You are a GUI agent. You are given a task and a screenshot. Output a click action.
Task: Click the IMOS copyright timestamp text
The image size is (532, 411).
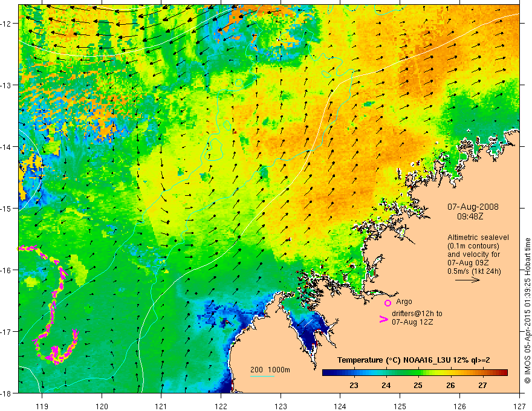pyautogui.click(x=528, y=310)
